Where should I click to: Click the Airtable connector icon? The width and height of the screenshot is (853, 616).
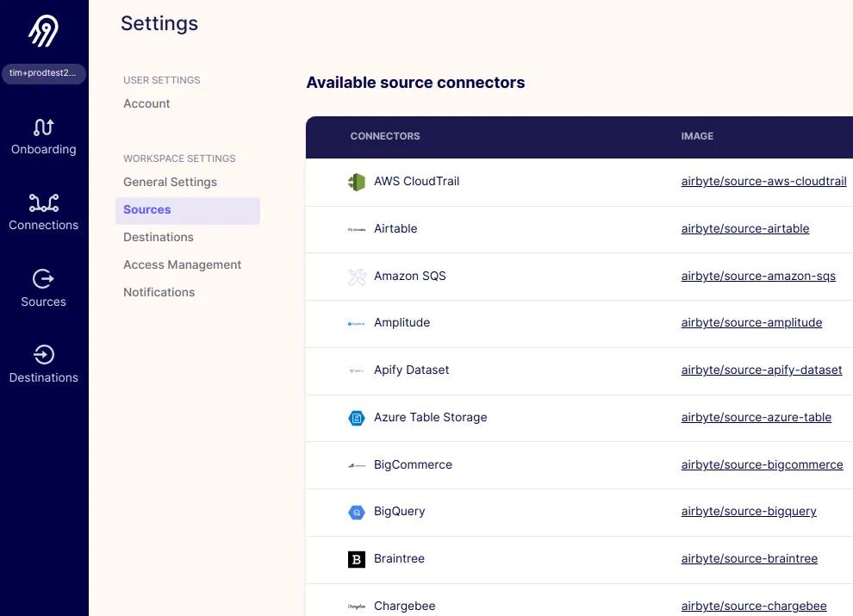(x=357, y=229)
